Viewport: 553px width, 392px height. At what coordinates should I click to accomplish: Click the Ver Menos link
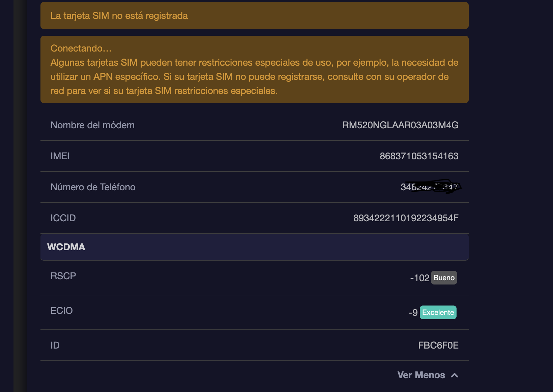421,375
